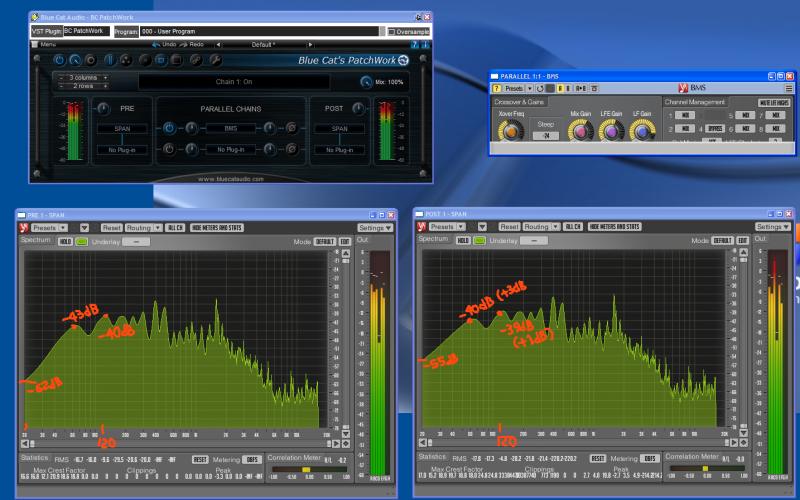Open Settings dropdown in PRE SPAN

pyautogui.click(x=375, y=228)
